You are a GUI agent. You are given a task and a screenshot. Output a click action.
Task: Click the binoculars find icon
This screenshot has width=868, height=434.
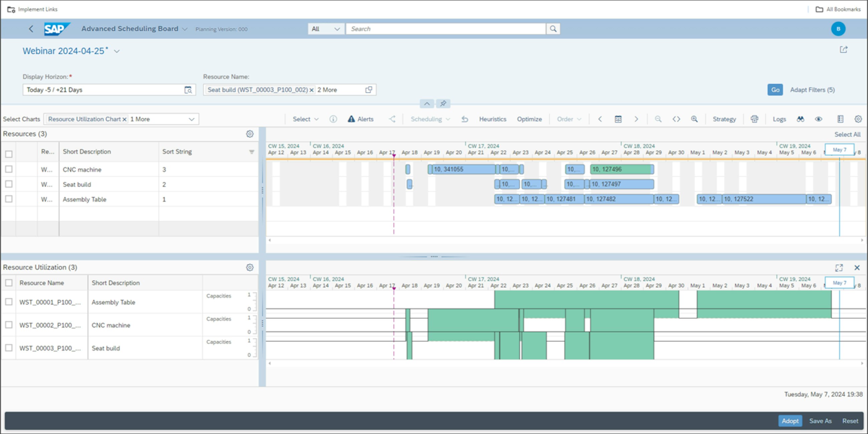click(800, 119)
